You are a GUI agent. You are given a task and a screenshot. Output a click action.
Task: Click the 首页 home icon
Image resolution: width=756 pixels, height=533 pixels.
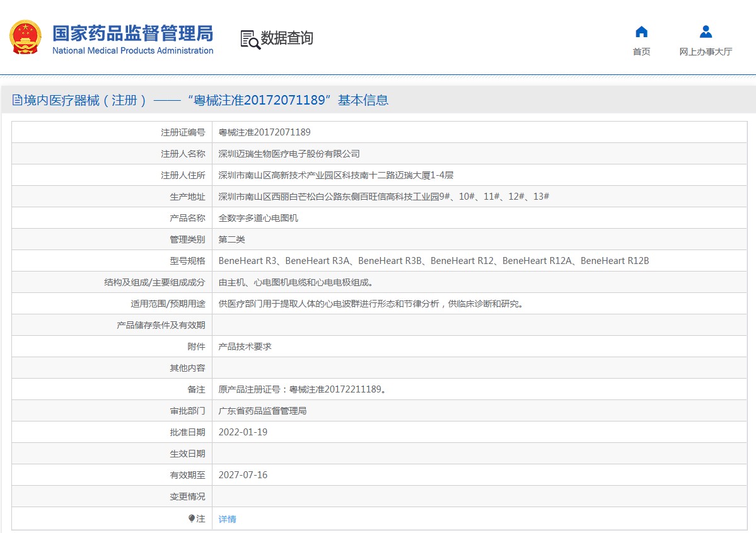point(641,32)
